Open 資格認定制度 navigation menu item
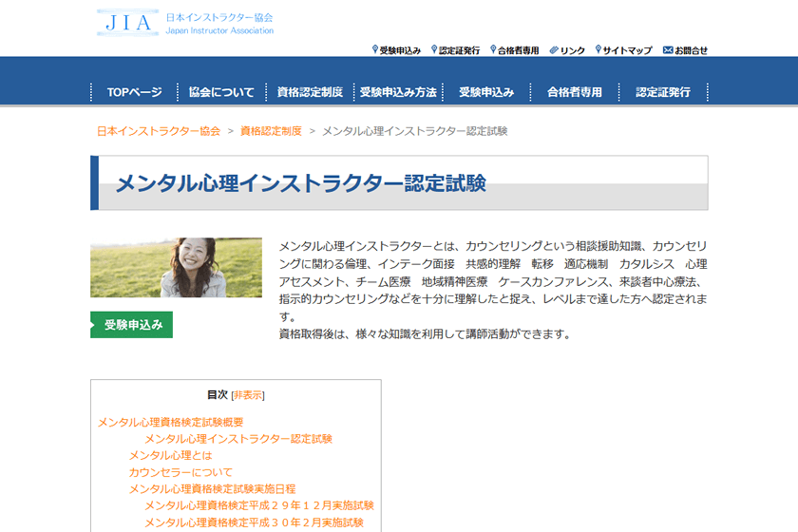798x532 pixels. (310, 92)
